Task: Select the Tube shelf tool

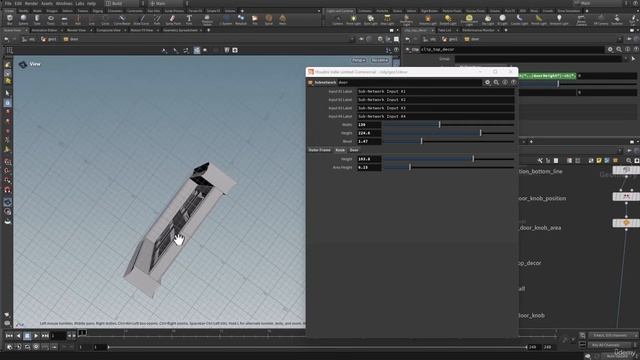Action: (37, 20)
